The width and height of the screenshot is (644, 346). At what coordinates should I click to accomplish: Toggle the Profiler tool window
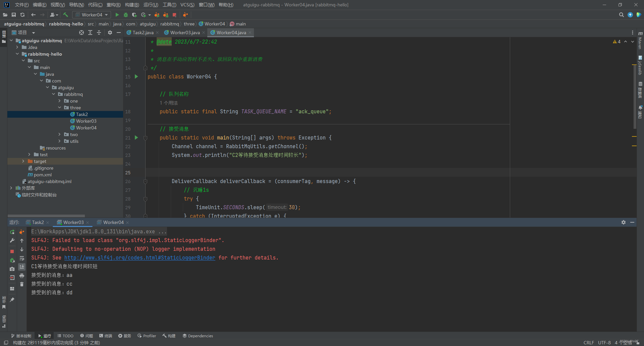(147, 336)
